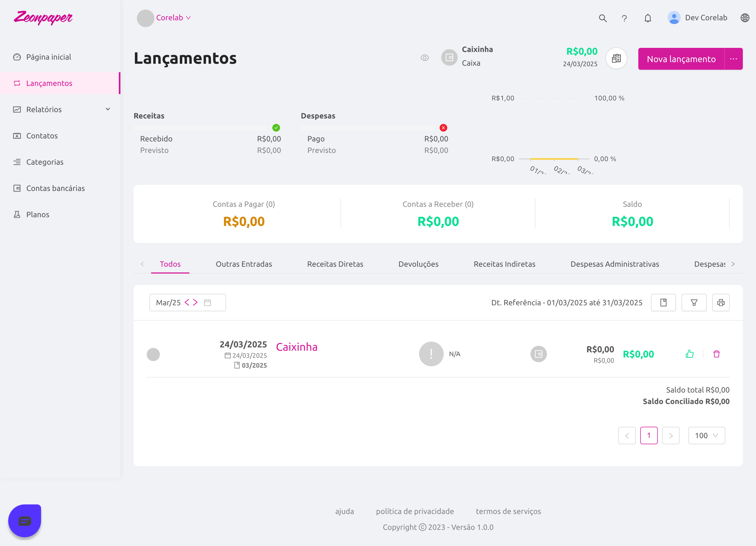Viewport: 756px width, 546px height.
Task: Click the help question mark icon
Action: [x=624, y=18]
